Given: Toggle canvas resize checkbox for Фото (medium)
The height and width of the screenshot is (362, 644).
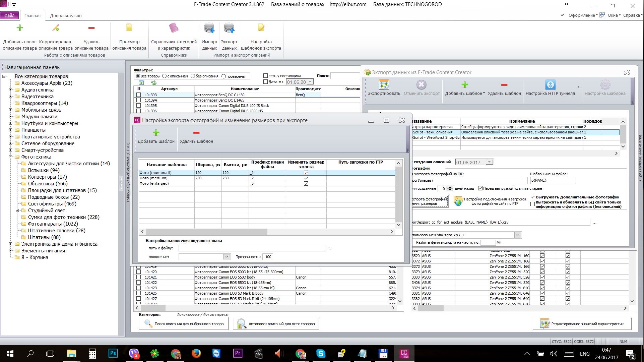Looking at the screenshot, I should point(306,178).
